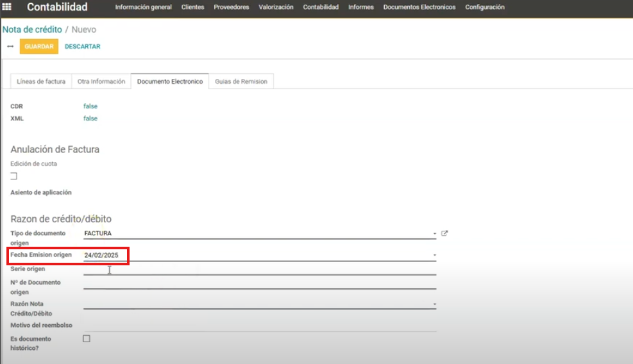The image size is (633, 364).
Task: Open the Otra Información tab
Action: coord(101,81)
